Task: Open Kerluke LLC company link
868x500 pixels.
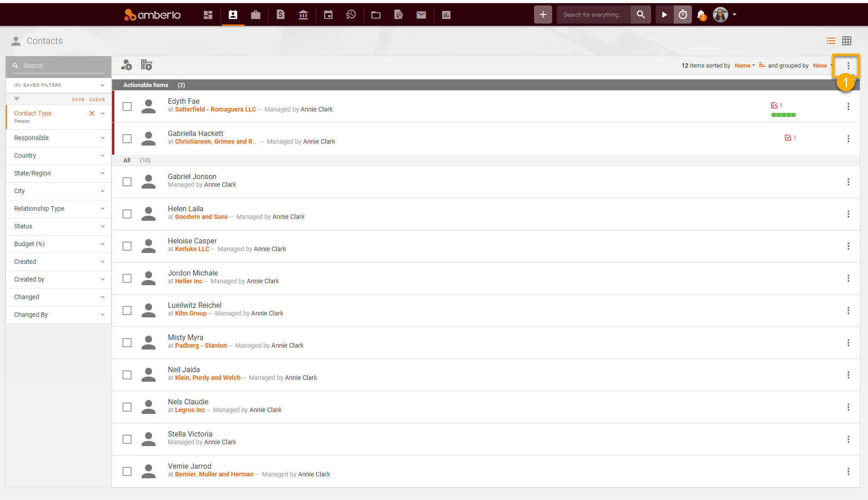Action: pos(192,249)
